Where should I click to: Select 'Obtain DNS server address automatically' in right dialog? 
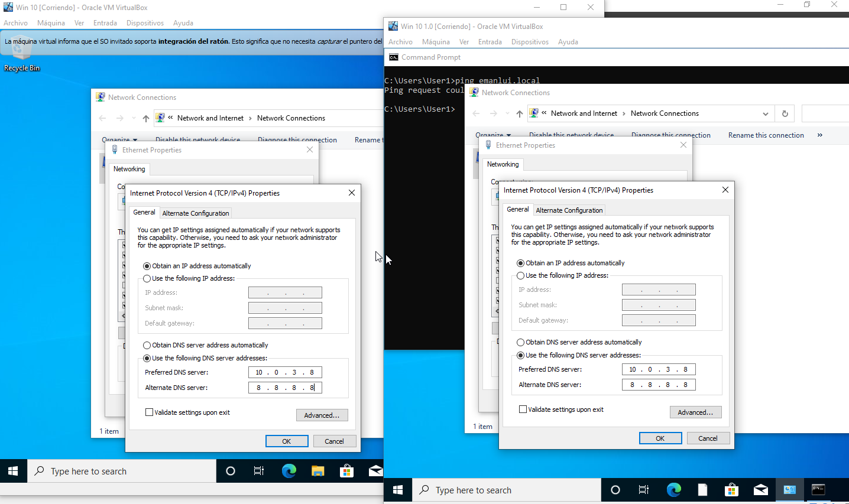521,342
